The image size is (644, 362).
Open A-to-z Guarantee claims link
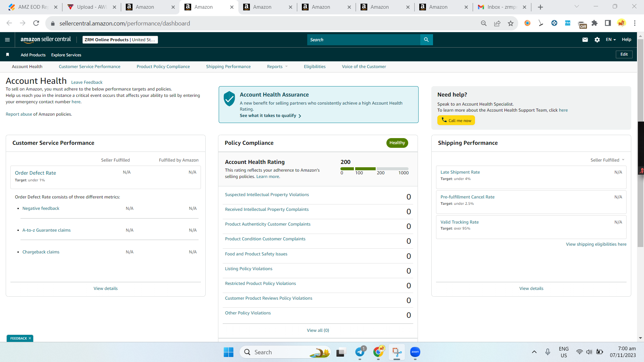(x=47, y=230)
